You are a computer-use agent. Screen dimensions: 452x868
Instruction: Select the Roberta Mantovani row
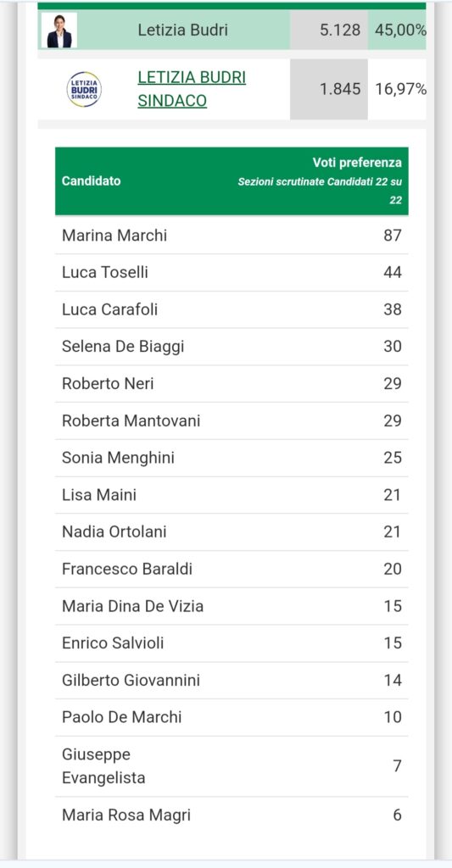coord(232,420)
